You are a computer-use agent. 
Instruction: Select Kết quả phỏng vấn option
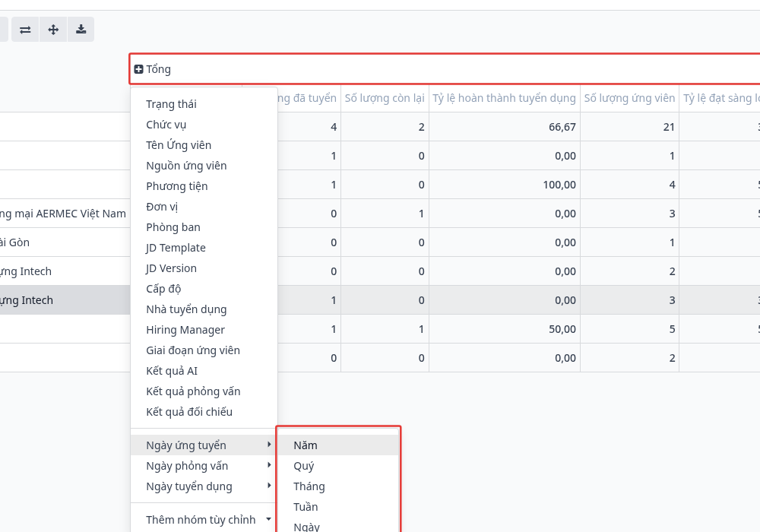204,391
